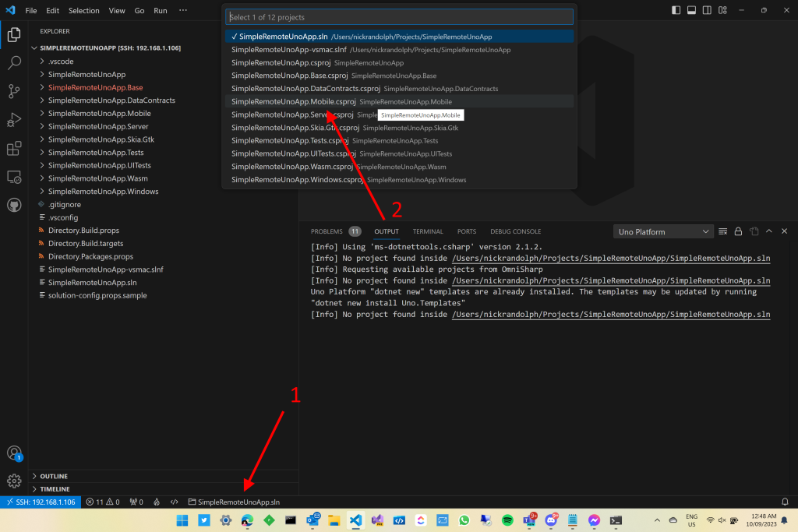
Task: Open Spotify from the taskbar
Action: [x=507, y=520]
